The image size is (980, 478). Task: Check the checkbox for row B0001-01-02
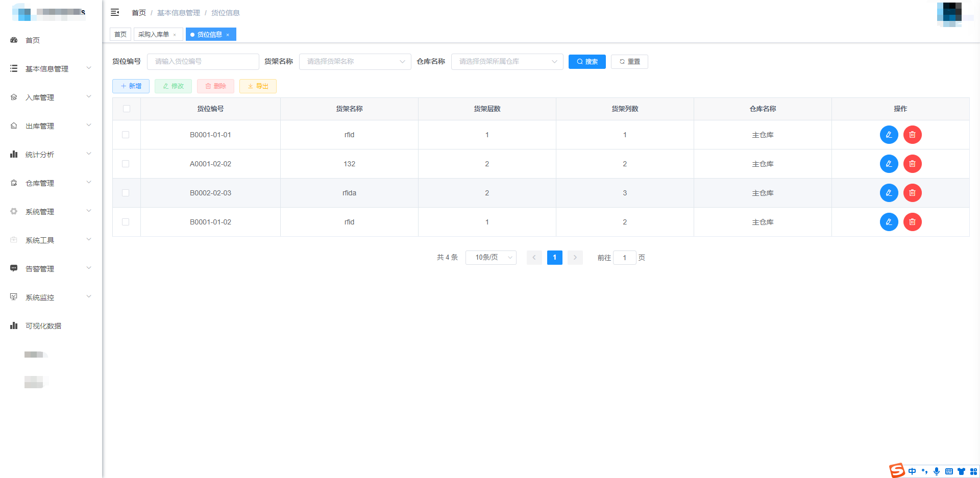pos(126,222)
